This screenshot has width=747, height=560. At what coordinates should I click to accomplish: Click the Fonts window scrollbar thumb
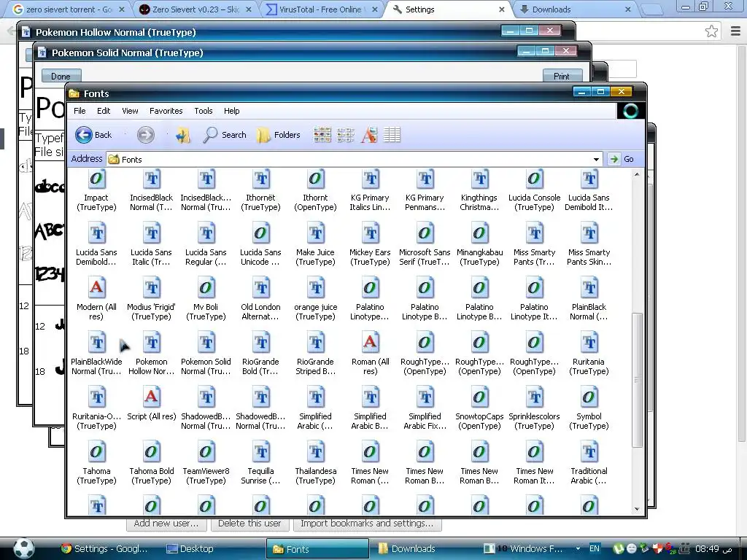(637, 380)
